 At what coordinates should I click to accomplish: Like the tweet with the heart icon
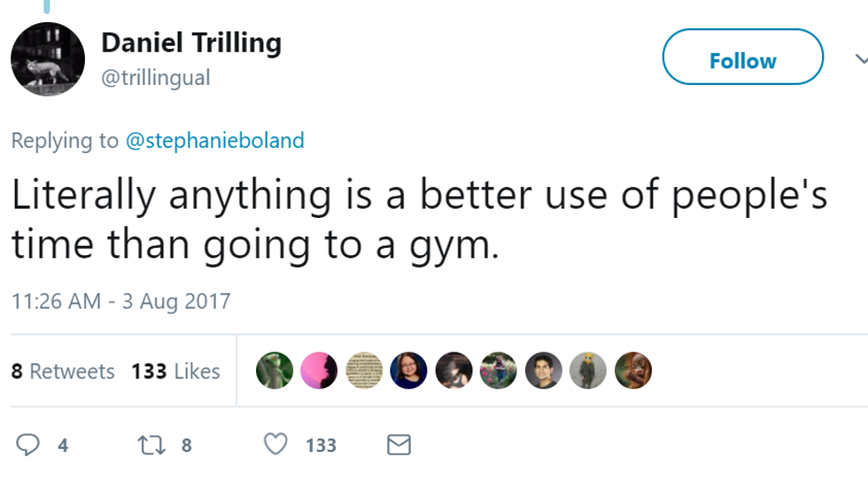[276, 445]
